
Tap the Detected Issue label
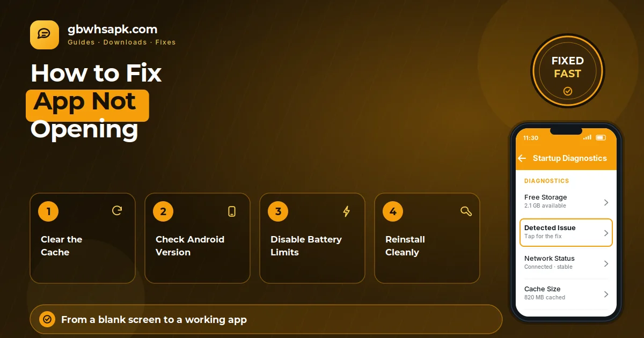tap(550, 227)
